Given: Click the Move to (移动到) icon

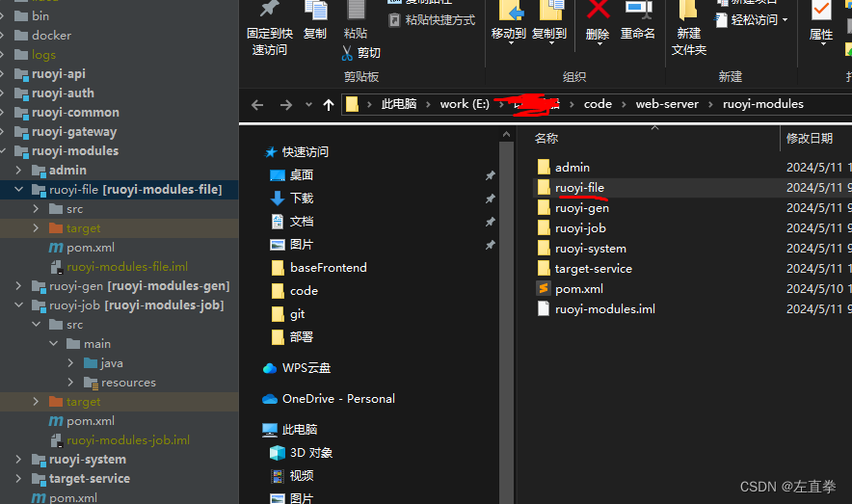Looking at the screenshot, I should 510,10.
